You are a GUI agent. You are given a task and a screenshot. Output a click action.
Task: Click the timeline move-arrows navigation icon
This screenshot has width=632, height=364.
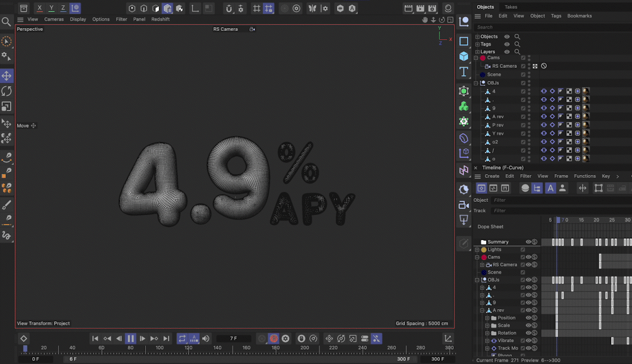(582, 188)
